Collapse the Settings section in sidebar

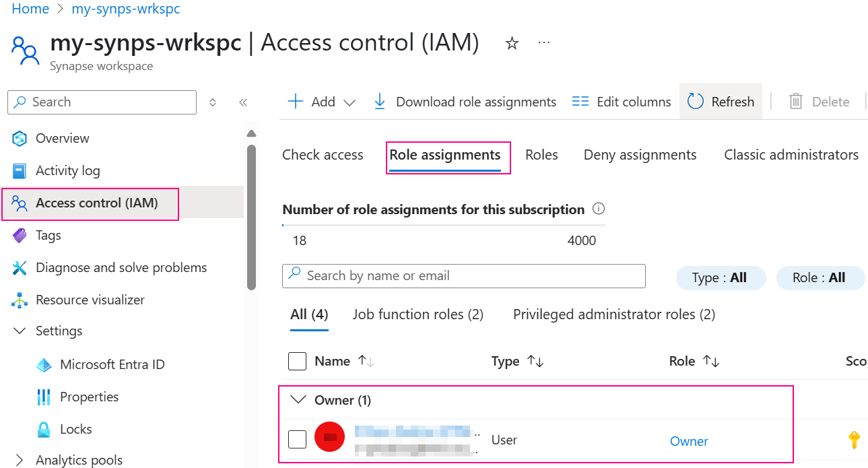pyautogui.click(x=21, y=331)
